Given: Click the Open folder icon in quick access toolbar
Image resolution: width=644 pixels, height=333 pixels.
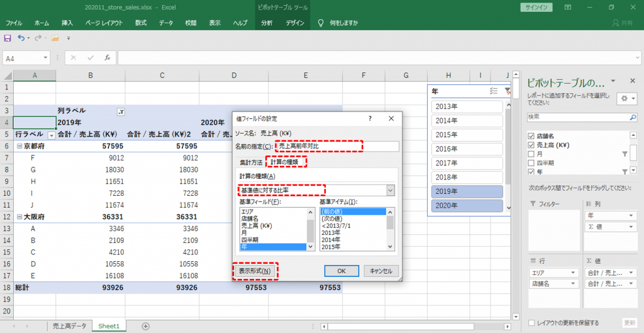Looking at the screenshot, I should (x=55, y=38).
